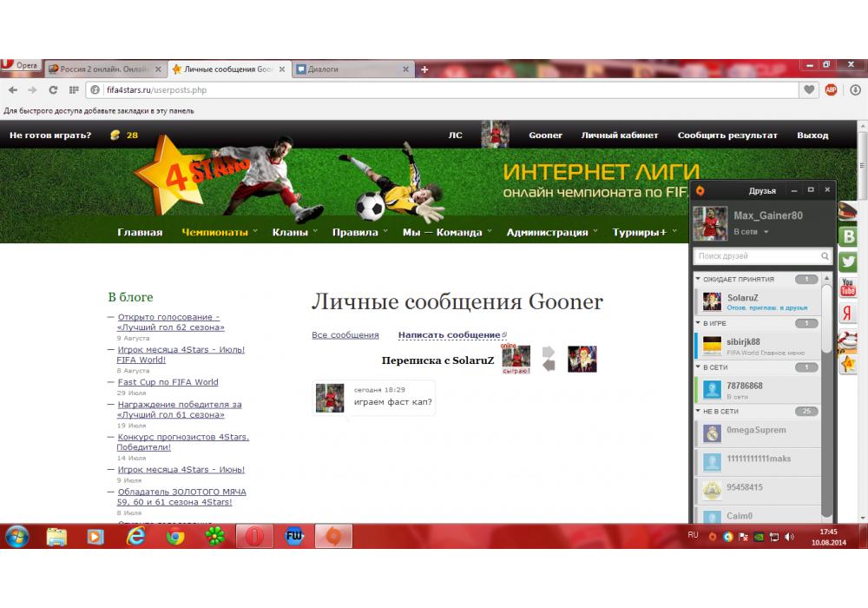
Task: Click the browser reload icon
Action: coord(53,89)
